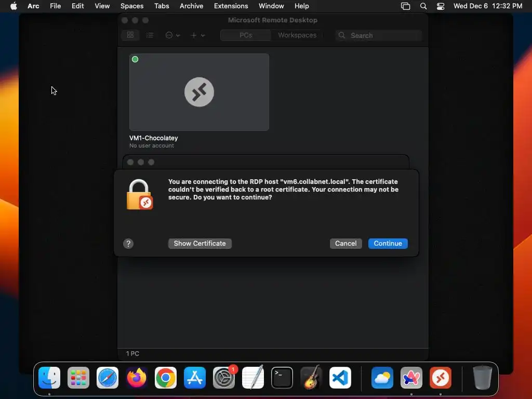Open the File menu
This screenshot has height=399, width=532.
(x=55, y=6)
